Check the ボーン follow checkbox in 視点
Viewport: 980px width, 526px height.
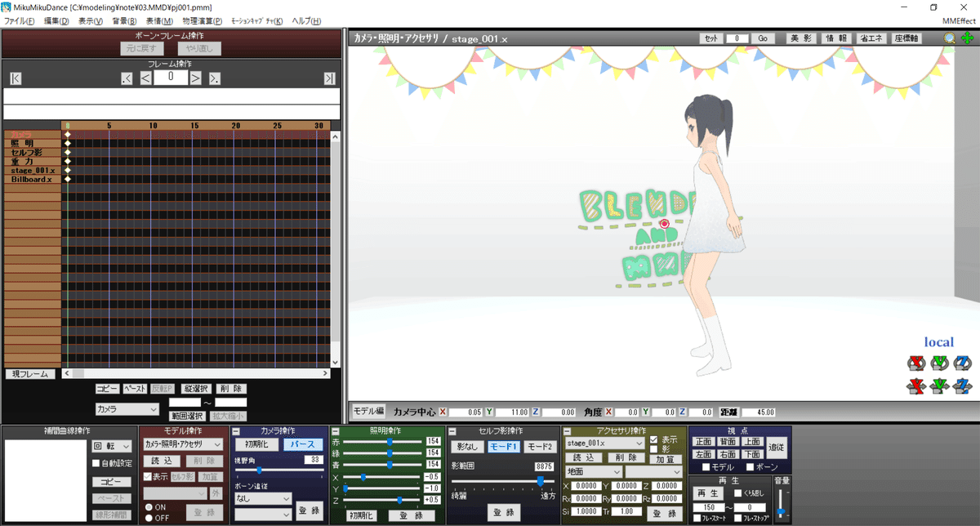[x=749, y=467]
